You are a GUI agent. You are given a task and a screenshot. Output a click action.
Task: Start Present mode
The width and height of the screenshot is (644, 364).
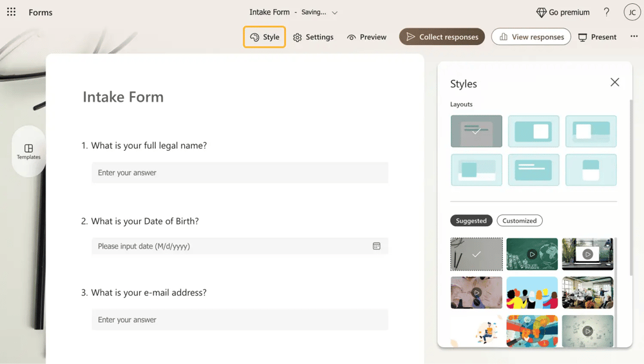pos(597,37)
